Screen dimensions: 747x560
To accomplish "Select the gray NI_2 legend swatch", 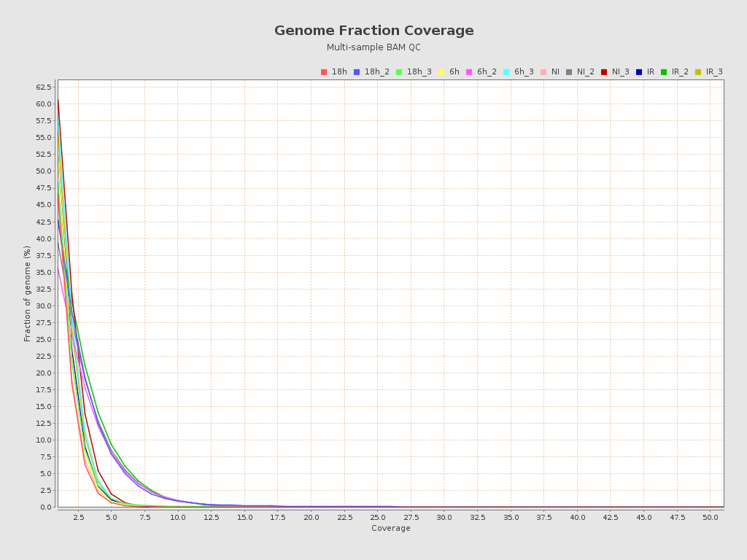I will click(x=569, y=72).
